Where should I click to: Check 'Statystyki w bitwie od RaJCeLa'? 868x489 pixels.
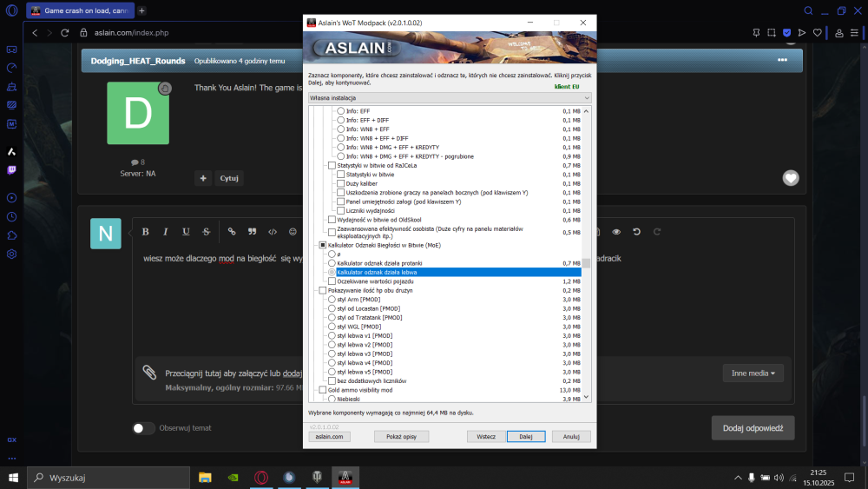332,166
